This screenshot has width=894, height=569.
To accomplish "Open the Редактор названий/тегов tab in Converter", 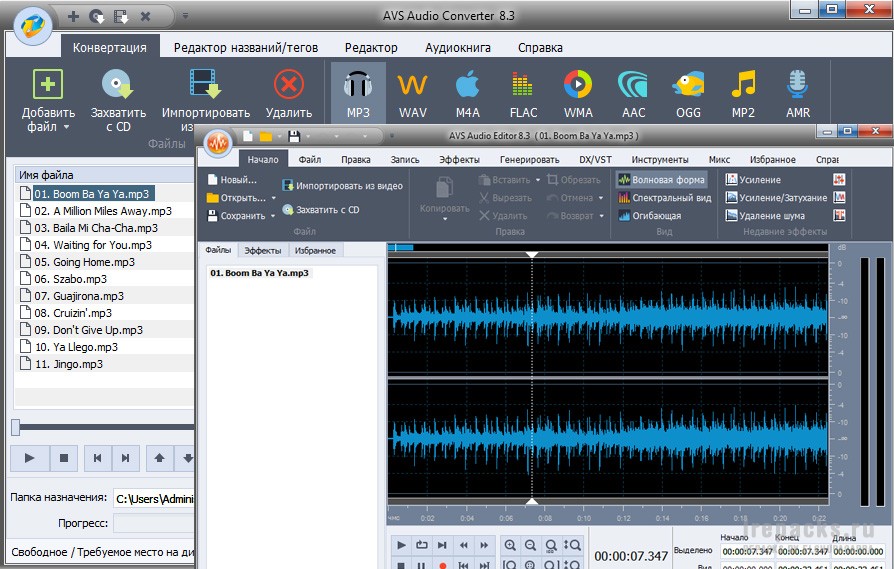I will click(x=246, y=48).
